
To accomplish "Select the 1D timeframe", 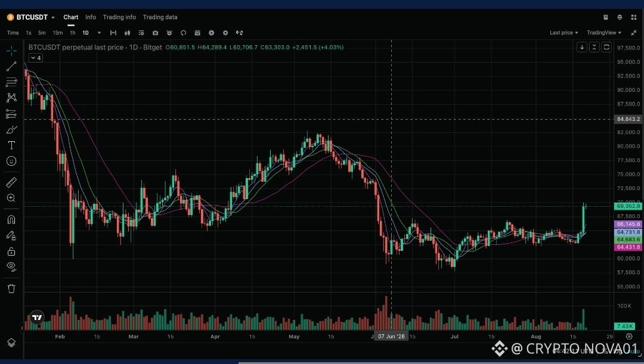I will [85, 33].
